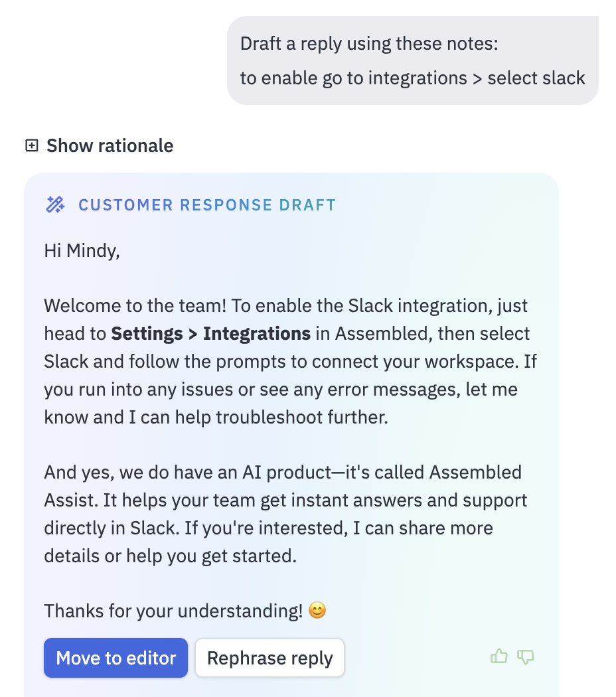
Task: Click the phrase "troubleshoot further"
Action: [302, 417]
